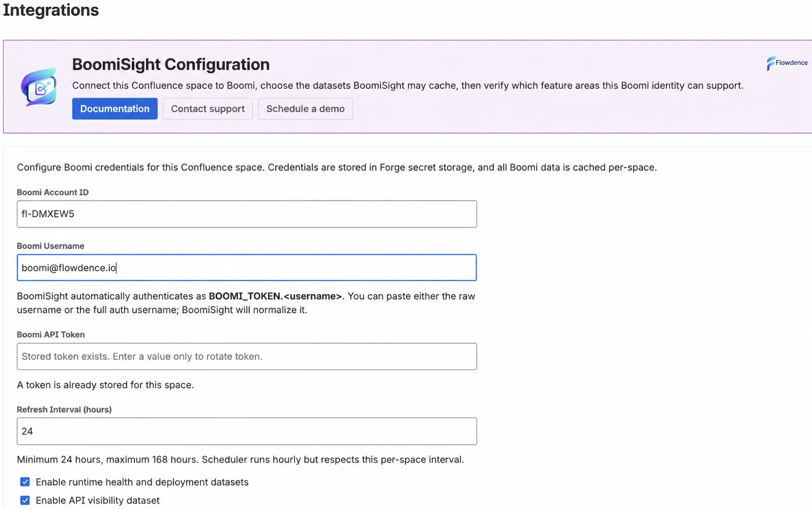Viewport: 812px width, 509px height.
Task: Toggle Enable API visibility dataset checkbox
Action: pos(25,500)
